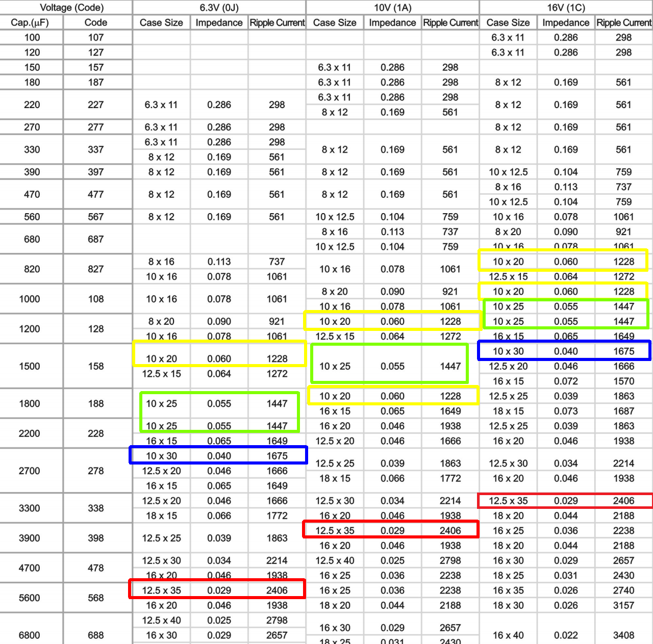Select the "6.3V (0J)" voltage header
This screenshot has width=653, height=644.
click(219, 8)
